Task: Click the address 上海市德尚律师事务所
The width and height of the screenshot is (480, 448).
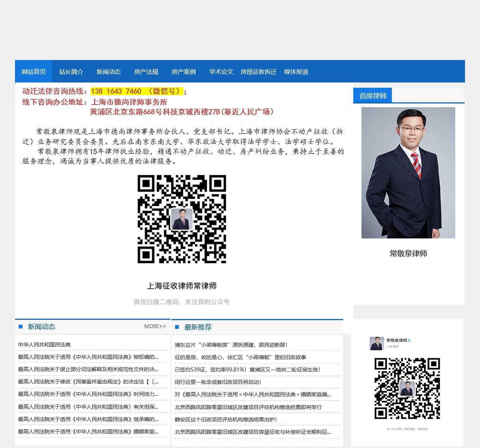Action: pyautogui.click(x=129, y=102)
